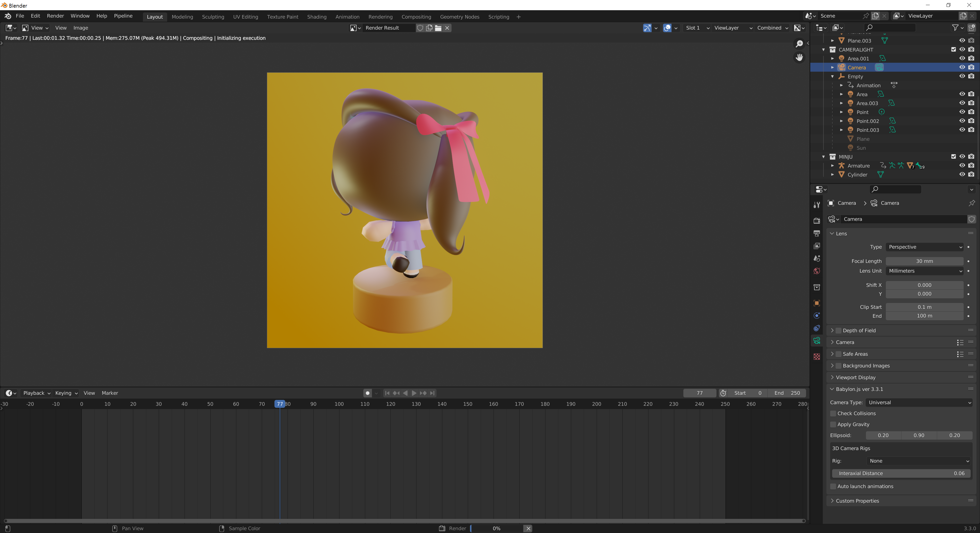Open the Render properties tab icon
The width and height of the screenshot is (980, 533).
tap(816, 221)
